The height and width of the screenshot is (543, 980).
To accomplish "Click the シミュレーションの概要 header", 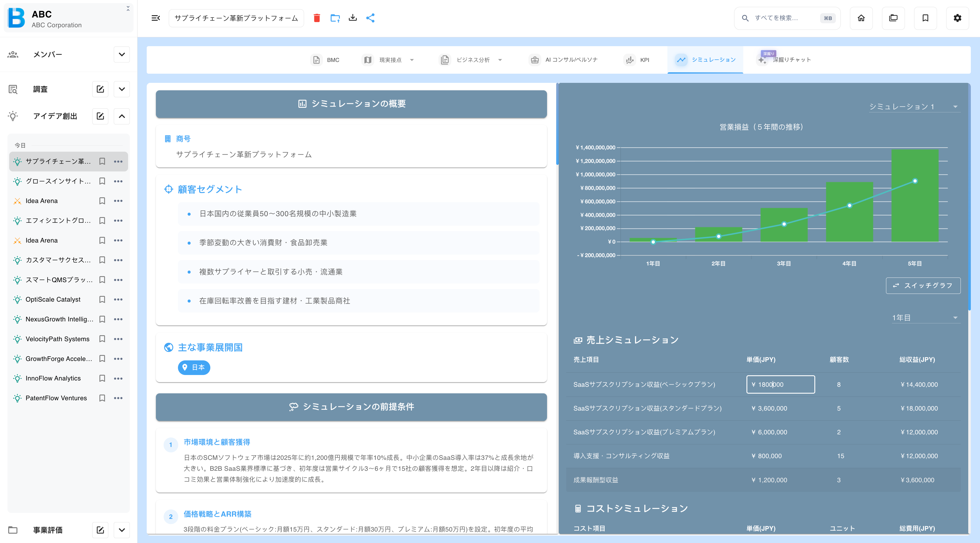I will [351, 104].
